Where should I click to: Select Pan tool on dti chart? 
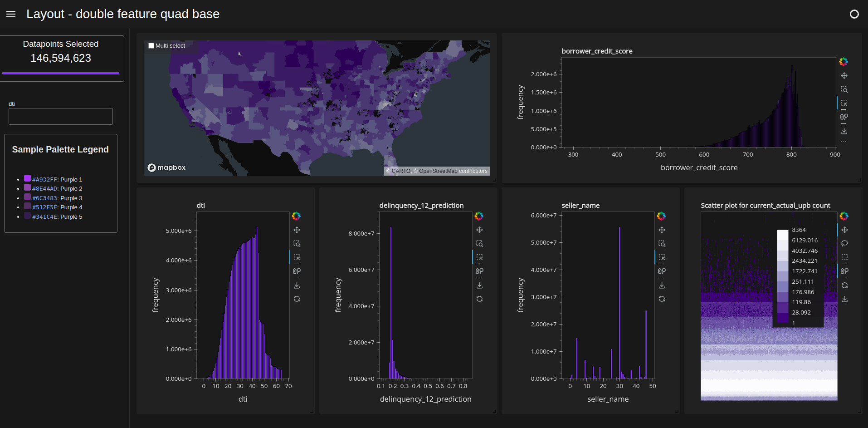click(x=297, y=230)
